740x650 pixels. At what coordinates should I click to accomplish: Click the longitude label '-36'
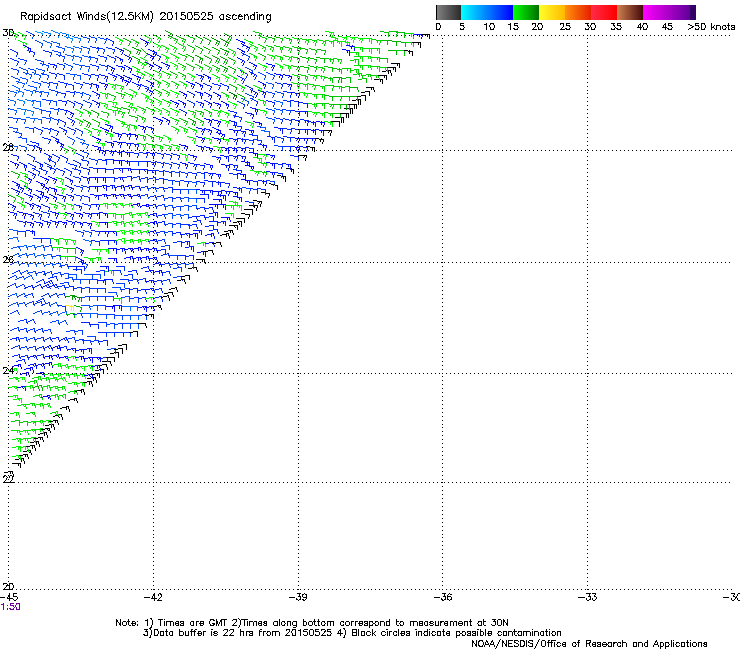click(443, 597)
